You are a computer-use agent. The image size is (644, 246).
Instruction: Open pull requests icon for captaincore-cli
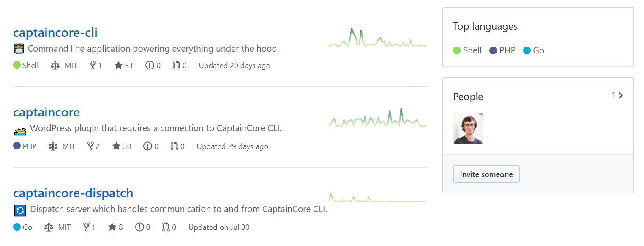pyautogui.click(x=176, y=65)
